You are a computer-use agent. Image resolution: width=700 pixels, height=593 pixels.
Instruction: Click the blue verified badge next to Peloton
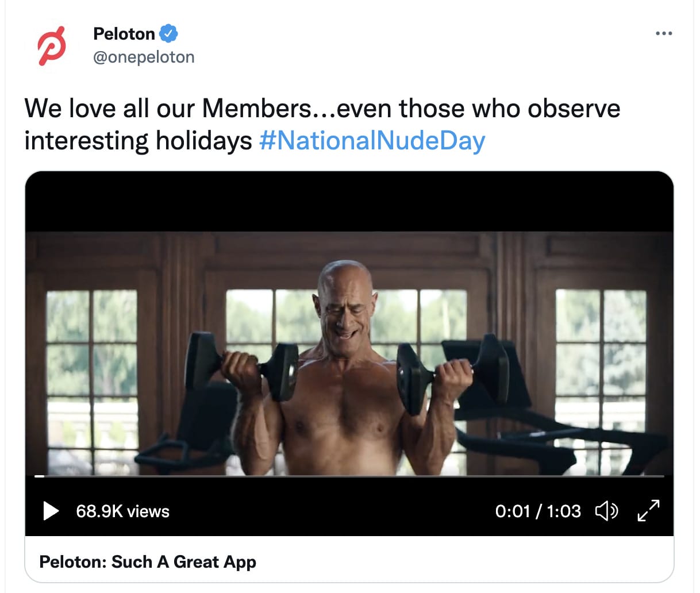tap(167, 33)
